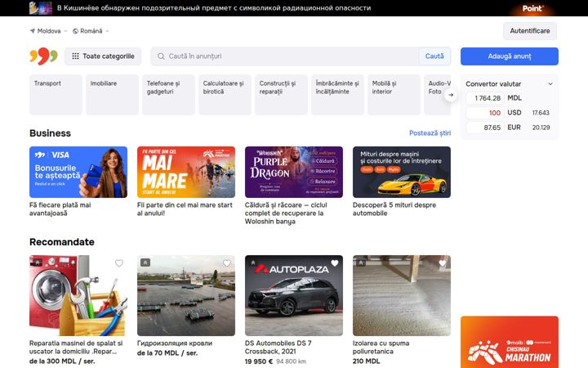Open the Moldova region dropdown
The width and height of the screenshot is (588, 368).
coord(48,31)
